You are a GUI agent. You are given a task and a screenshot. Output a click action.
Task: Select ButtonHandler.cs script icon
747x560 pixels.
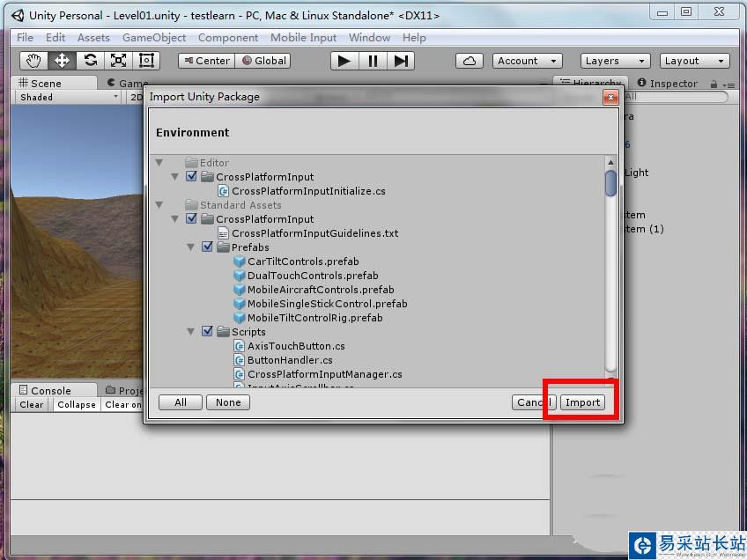(239, 360)
